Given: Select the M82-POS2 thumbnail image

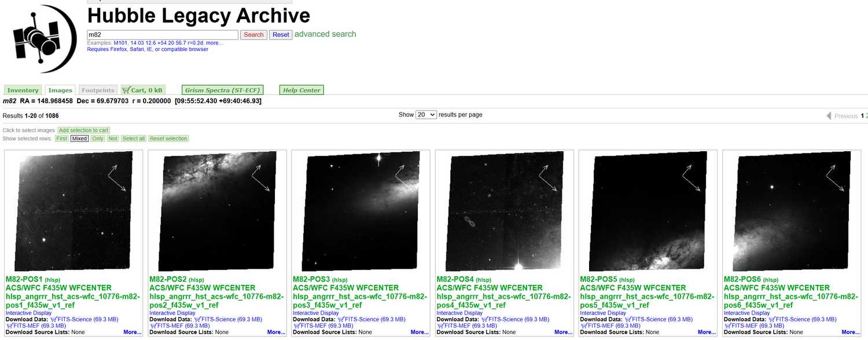Looking at the screenshot, I should 218,211.
